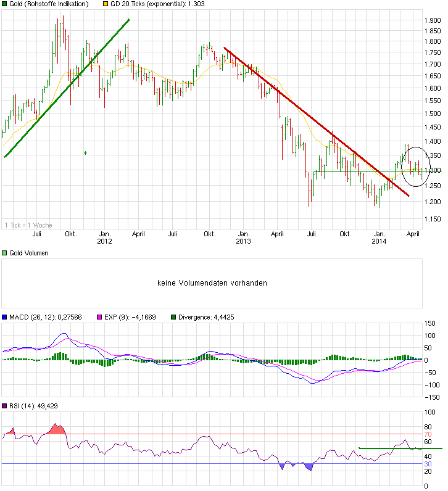Viewport: 448px width, 491px height.
Task: Click the 1.150 price axis label
Action: [x=433, y=219]
